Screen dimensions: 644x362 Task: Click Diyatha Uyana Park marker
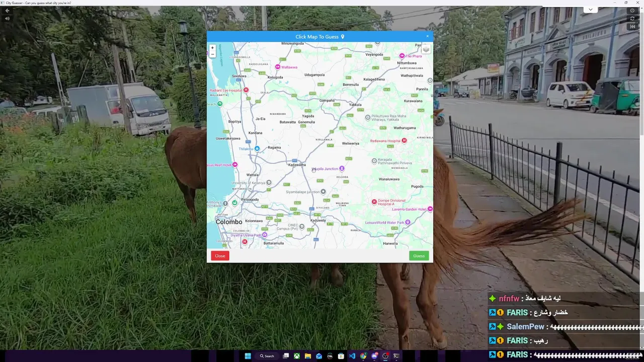[x=265, y=235]
